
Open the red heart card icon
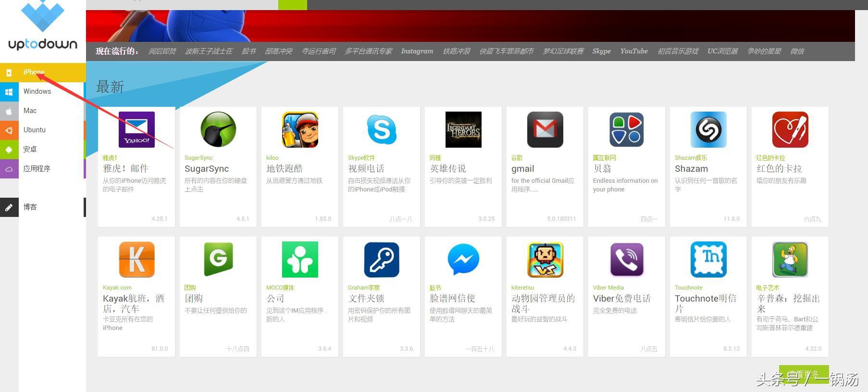790,129
